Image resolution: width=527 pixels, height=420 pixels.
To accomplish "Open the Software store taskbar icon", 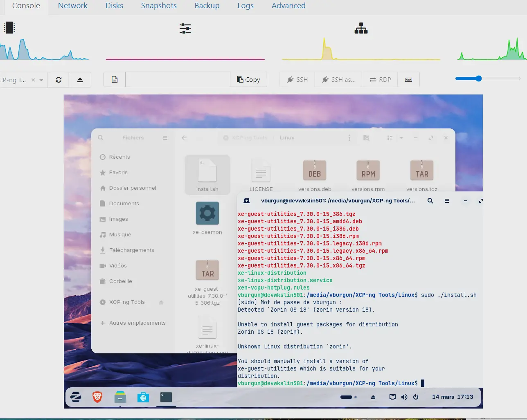I will pos(143,397).
